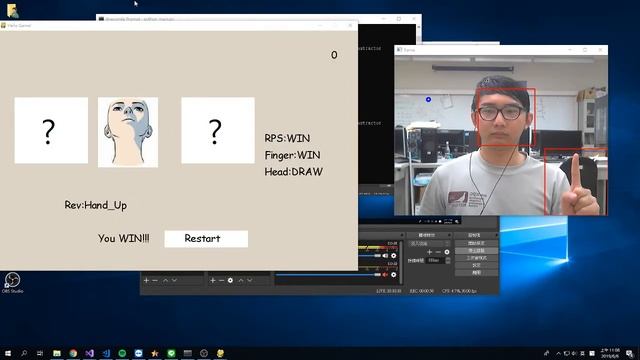Image resolution: width=640 pixels, height=360 pixels.
Task: Open LINE from the taskbar
Action: (171, 353)
